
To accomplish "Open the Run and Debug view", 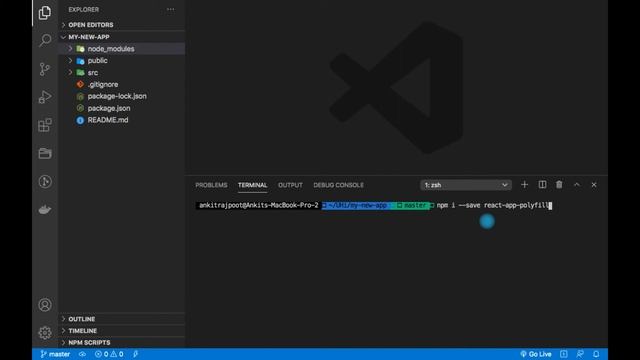I will tap(45, 97).
